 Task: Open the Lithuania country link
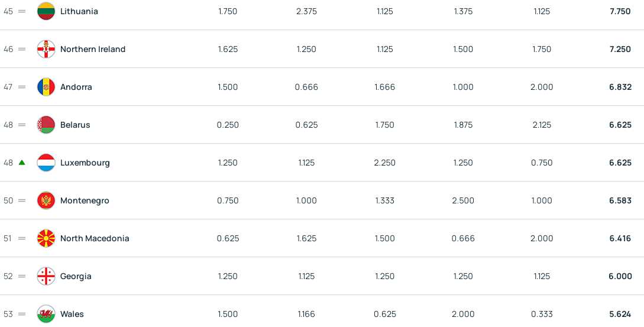pos(79,11)
